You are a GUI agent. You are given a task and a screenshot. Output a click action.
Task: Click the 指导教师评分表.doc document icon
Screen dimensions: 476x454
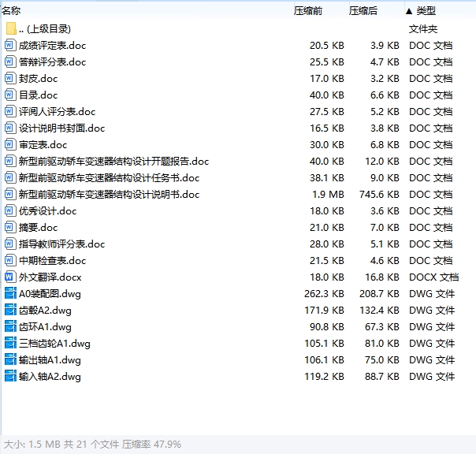(9, 244)
